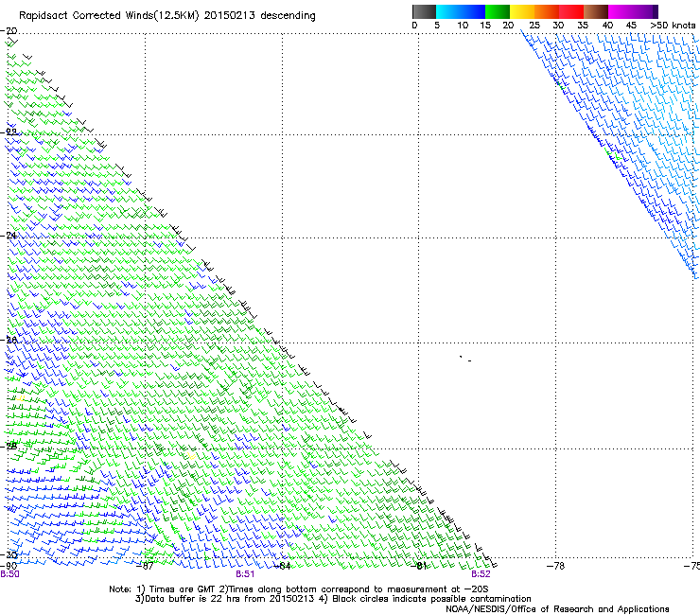Image resolution: width=700 pixels, height=615 pixels.
Task: Click the green 15-20 knots legend swatch
Action: click(498, 11)
